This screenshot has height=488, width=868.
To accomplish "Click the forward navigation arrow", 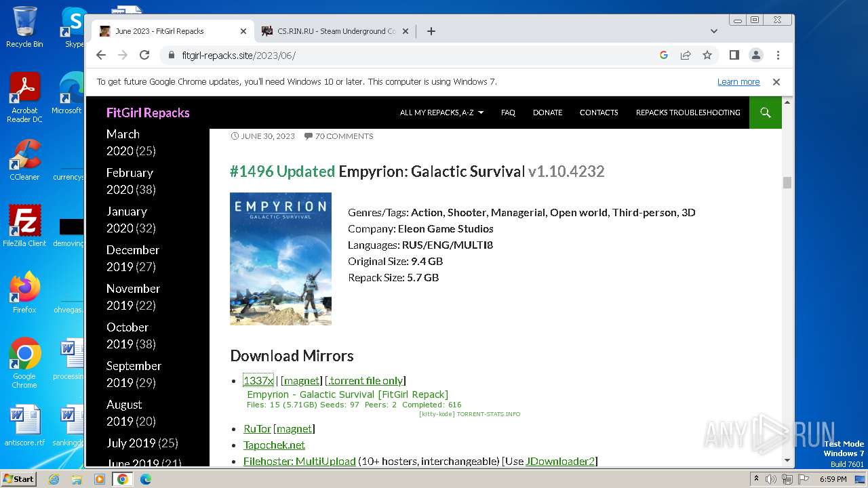I will [123, 55].
